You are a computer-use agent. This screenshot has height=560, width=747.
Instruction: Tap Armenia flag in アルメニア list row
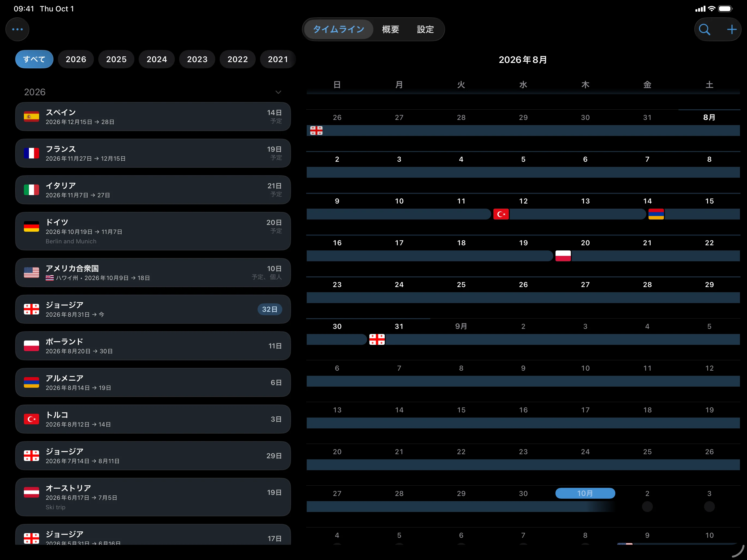pos(31,383)
